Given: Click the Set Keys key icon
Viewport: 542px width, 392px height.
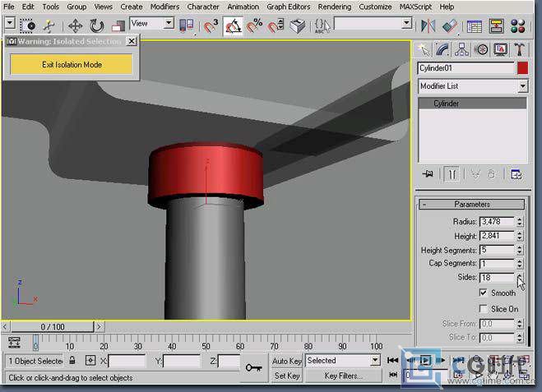Looking at the screenshot, I should tap(253, 367).
